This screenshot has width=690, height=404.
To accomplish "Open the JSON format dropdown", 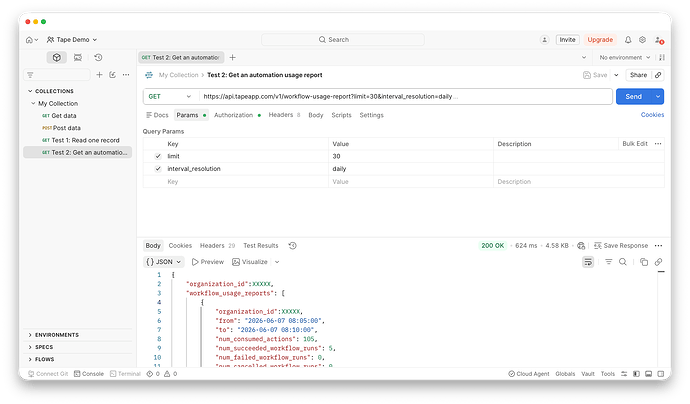I will pyautogui.click(x=164, y=262).
